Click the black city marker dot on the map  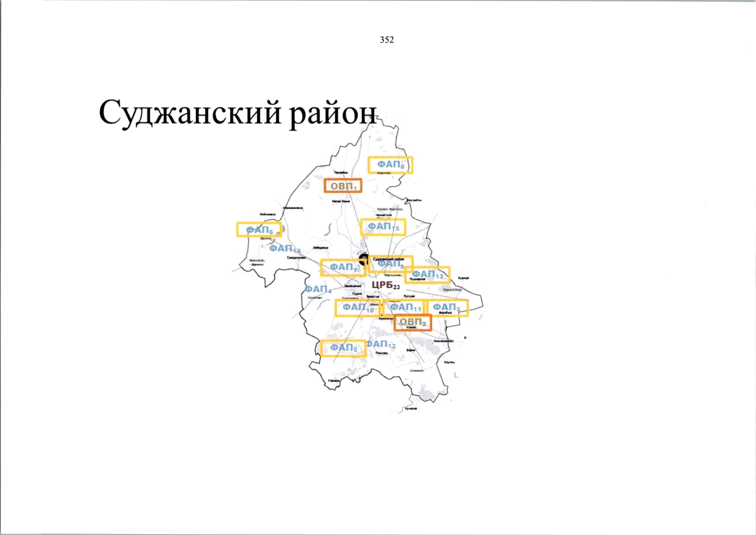tap(364, 259)
